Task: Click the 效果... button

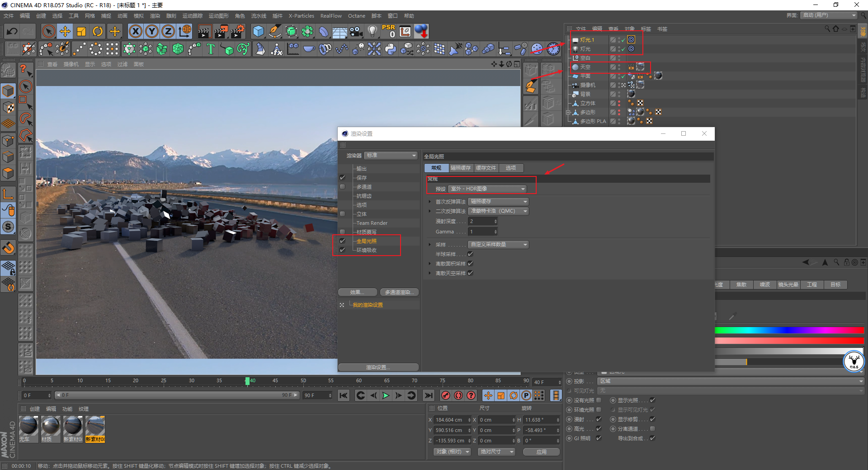Action: coord(358,292)
